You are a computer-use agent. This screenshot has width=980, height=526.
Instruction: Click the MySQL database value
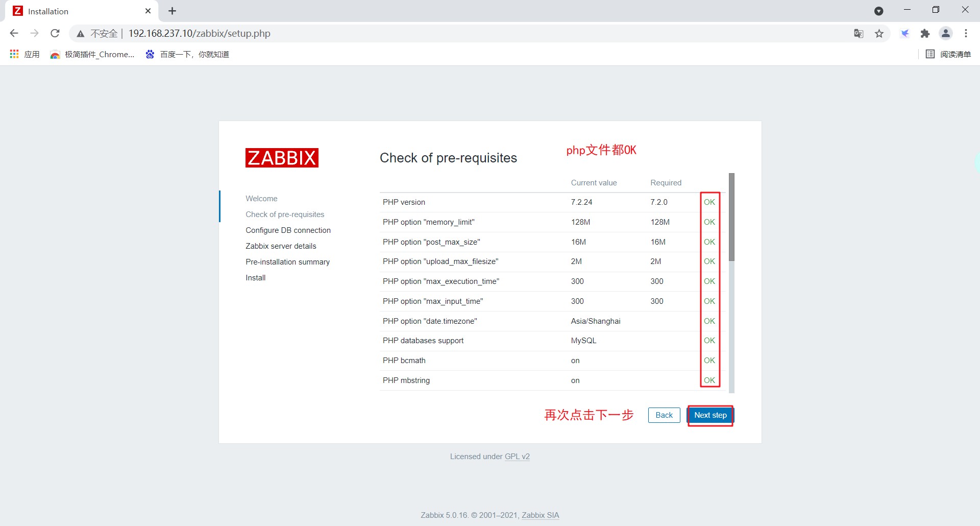(x=583, y=341)
